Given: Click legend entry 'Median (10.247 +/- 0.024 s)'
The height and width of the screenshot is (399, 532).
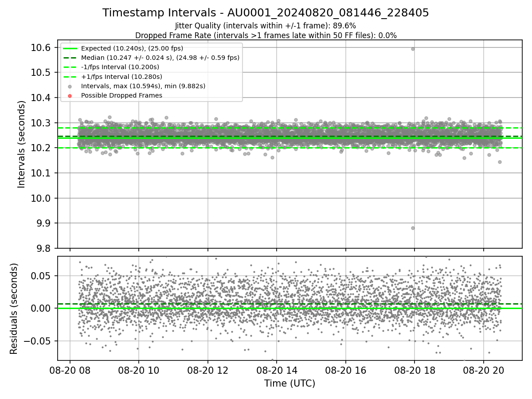Looking at the screenshot, I should (160, 58).
